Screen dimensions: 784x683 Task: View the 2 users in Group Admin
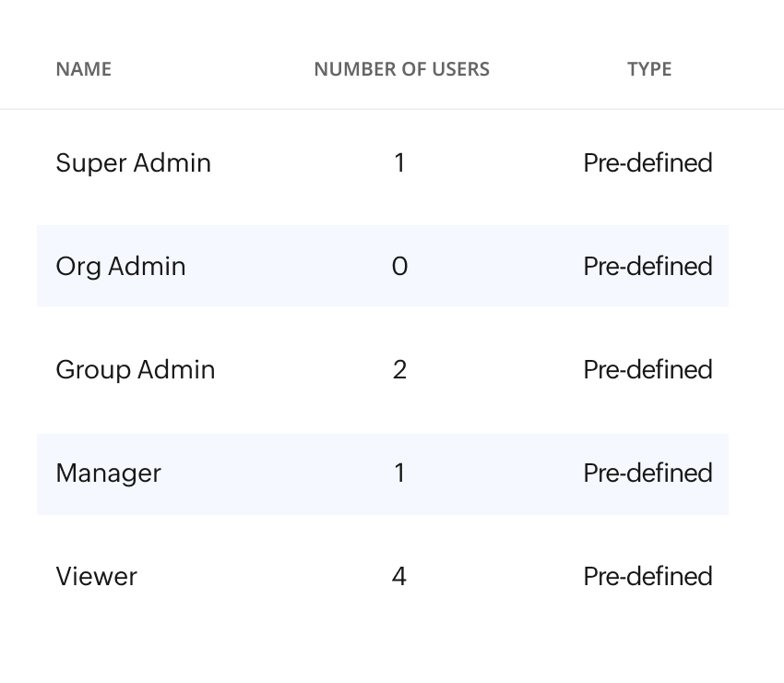tap(399, 370)
